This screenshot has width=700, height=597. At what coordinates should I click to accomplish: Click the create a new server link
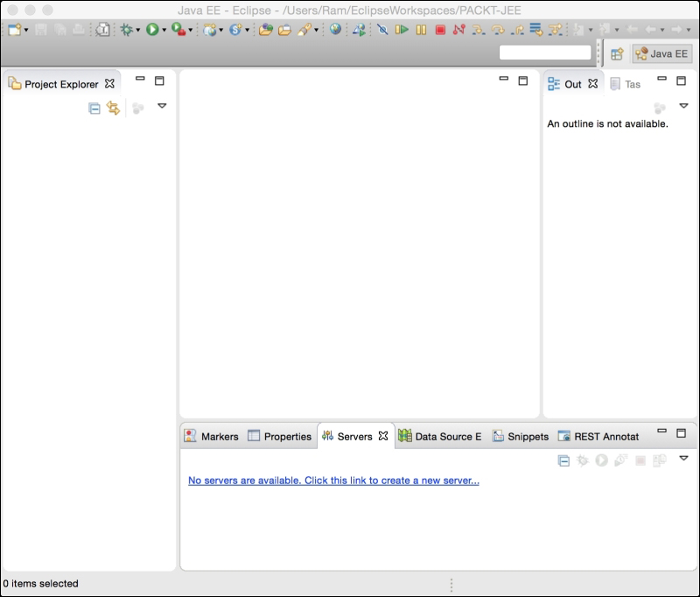[333, 481]
